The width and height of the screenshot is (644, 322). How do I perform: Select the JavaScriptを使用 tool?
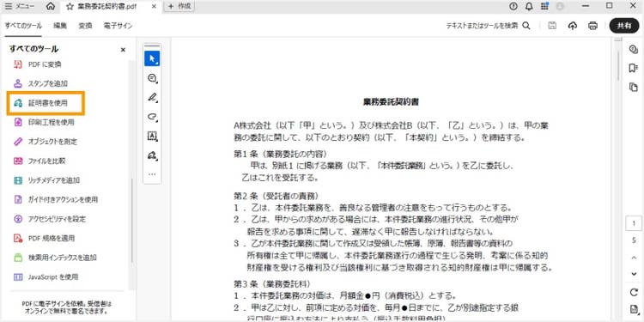tap(46, 276)
